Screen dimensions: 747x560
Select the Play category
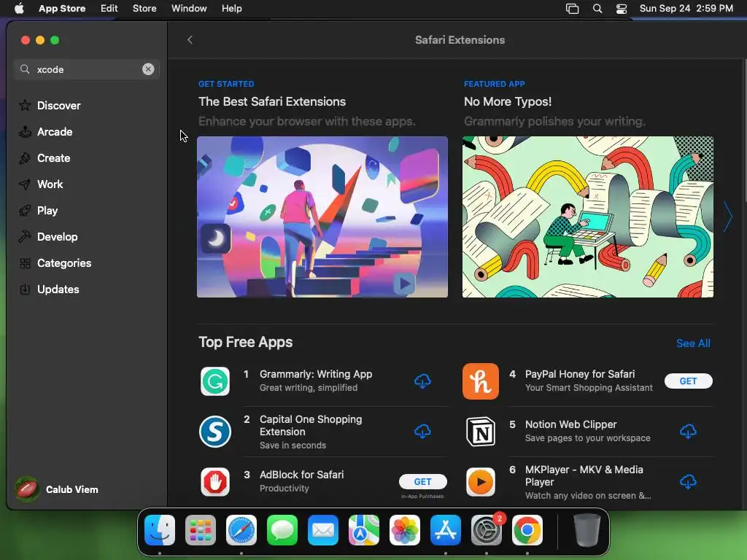(x=38, y=210)
